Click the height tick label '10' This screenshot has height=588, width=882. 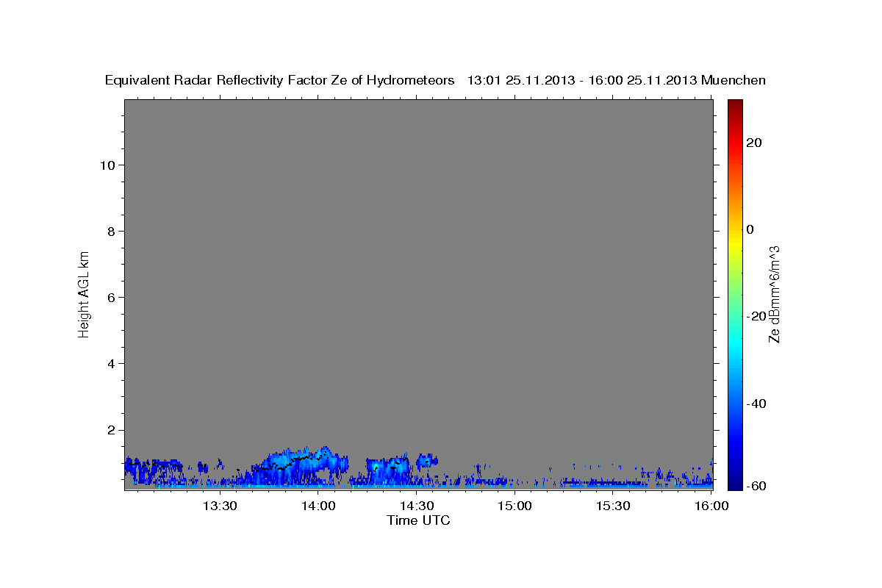click(107, 165)
